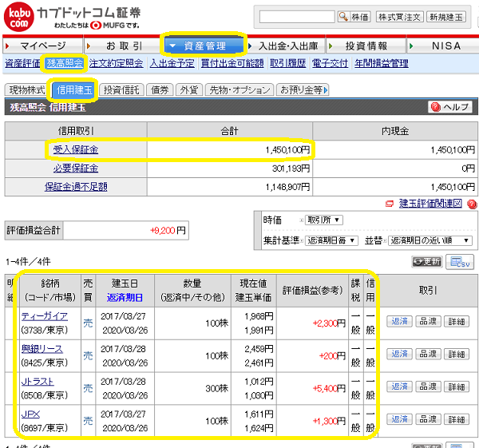Click the +9,200円 評価損益合計 value
Image resolution: width=479 pixels, height=448 pixels.
point(168,231)
